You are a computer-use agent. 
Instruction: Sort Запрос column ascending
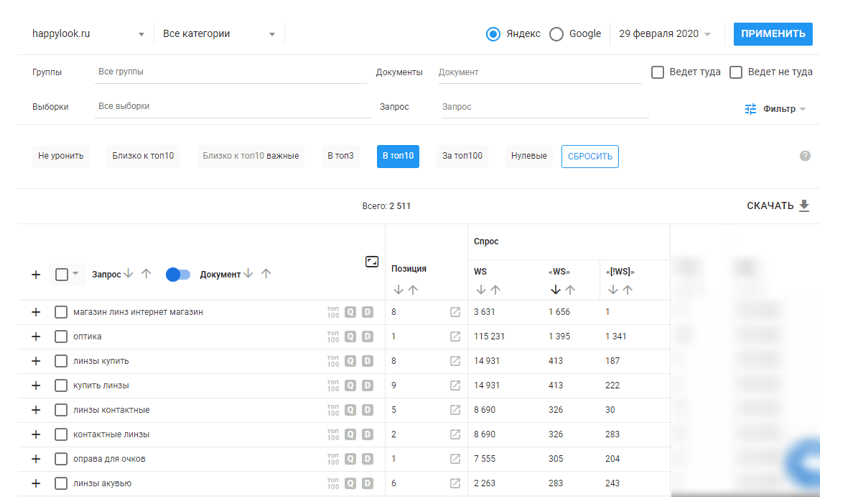(146, 273)
